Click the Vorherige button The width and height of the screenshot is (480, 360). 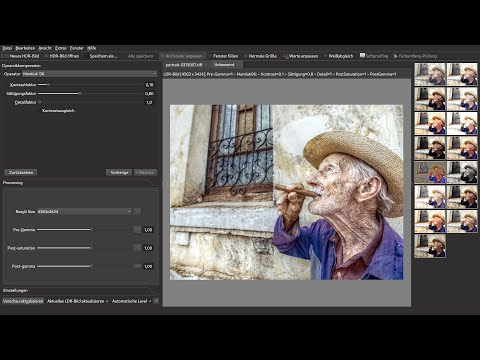(x=119, y=172)
